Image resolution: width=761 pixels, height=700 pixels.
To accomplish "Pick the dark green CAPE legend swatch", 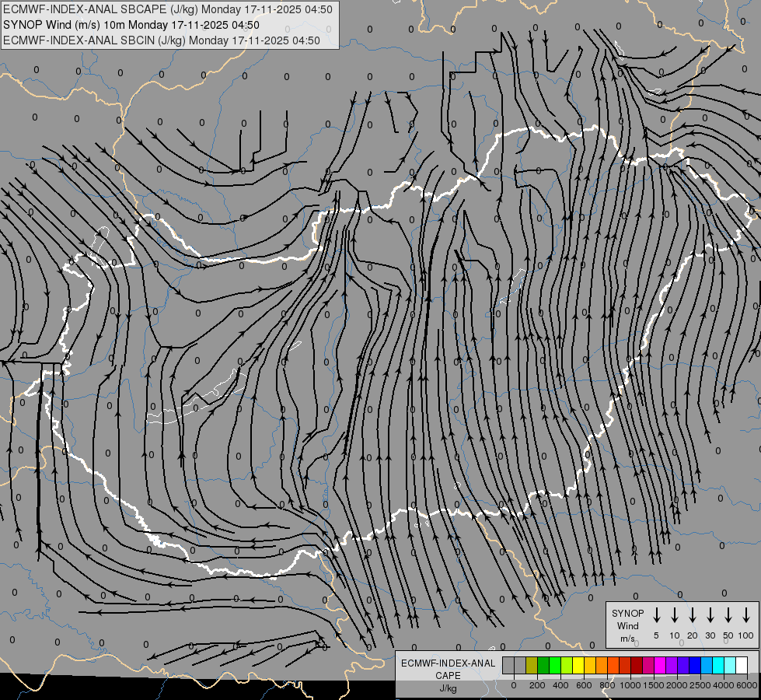I will [x=543, y=665].
